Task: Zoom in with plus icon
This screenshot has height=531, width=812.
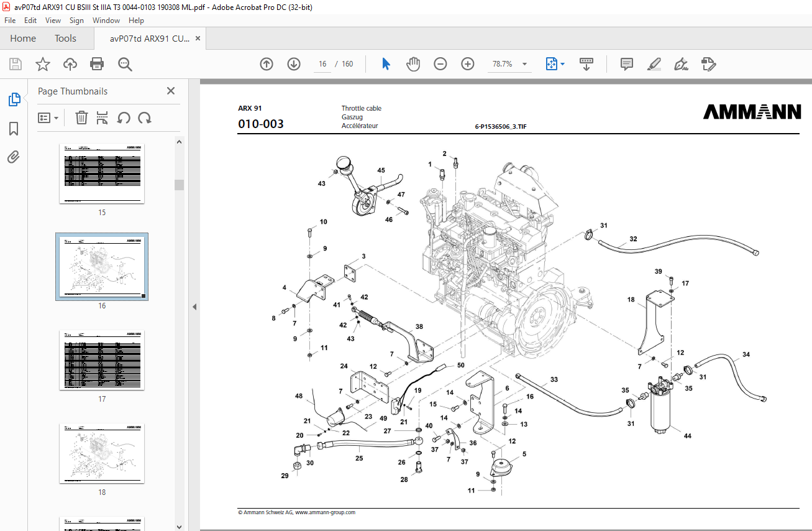Action: [x=468, y=64]
